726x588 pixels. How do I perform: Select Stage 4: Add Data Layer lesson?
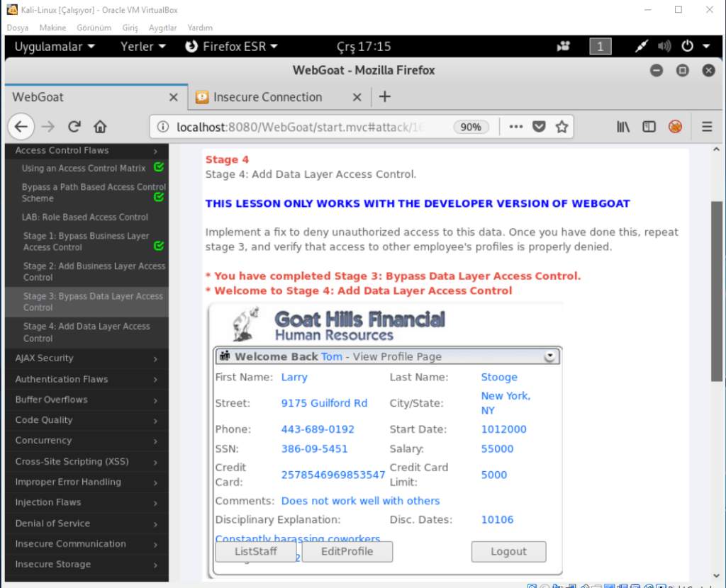[86, 332]
